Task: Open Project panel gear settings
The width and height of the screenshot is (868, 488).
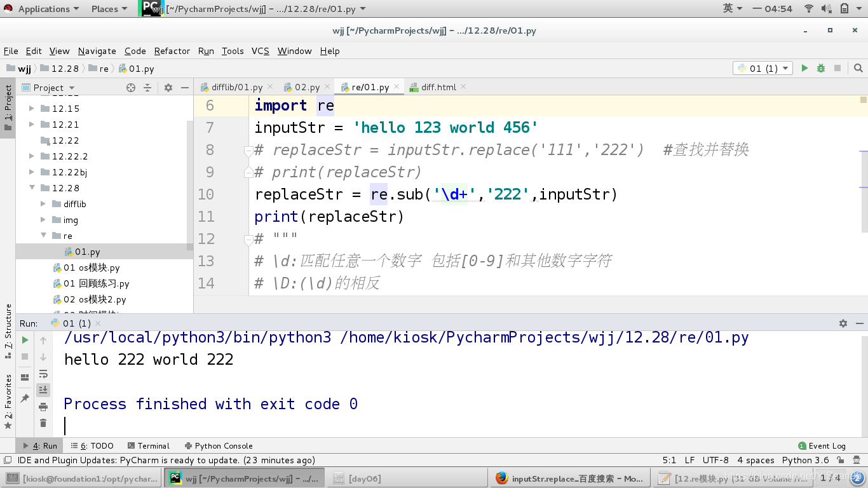Action: [168, 88]
